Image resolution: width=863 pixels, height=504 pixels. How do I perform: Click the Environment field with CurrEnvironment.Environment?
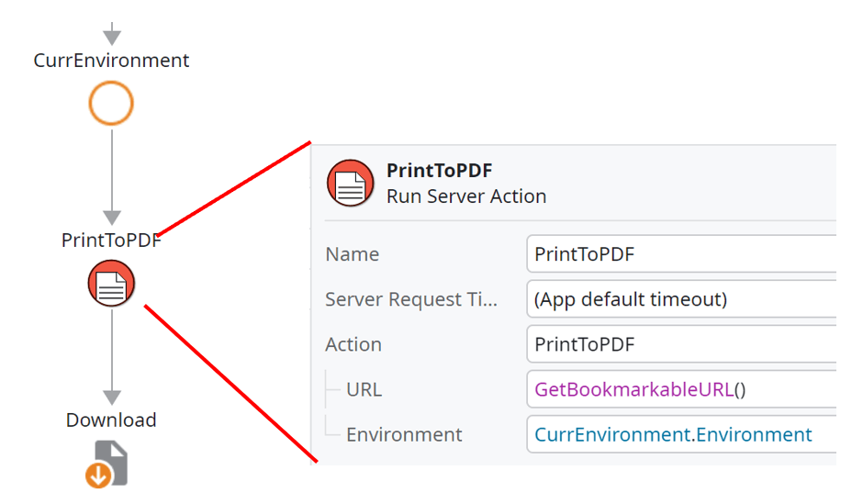coord(681,434)
